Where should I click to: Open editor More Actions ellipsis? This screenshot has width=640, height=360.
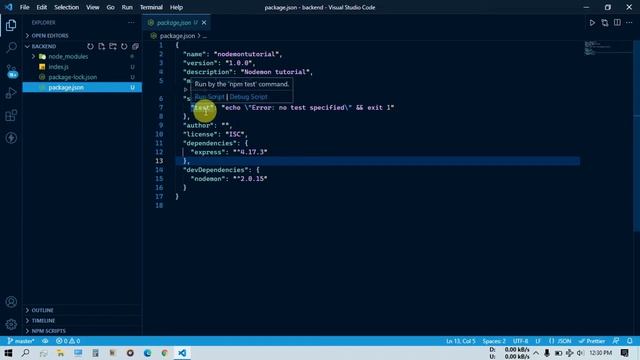629,23
